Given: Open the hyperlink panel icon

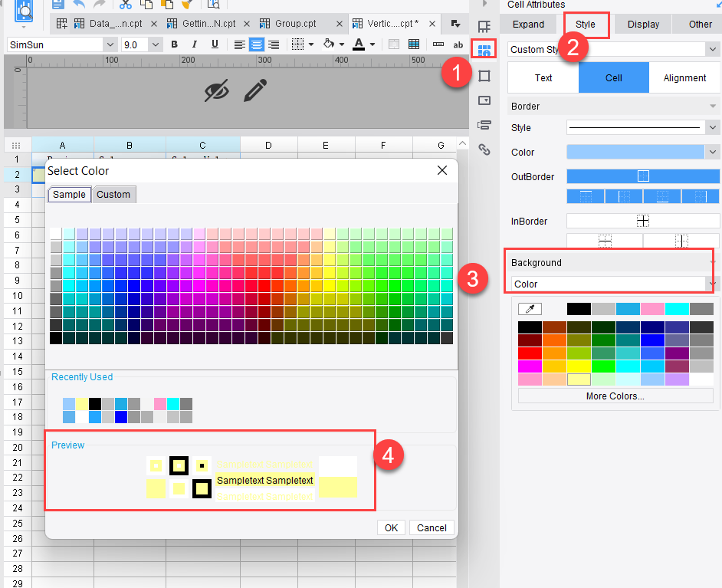Looking at the screenshot, I should 484,149.
